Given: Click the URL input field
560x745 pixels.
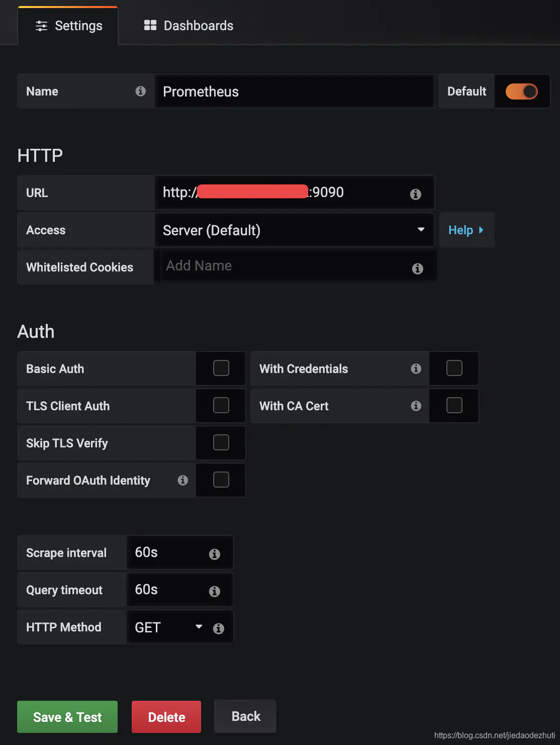Looking at the screenshot, I should tap(295, 193).
